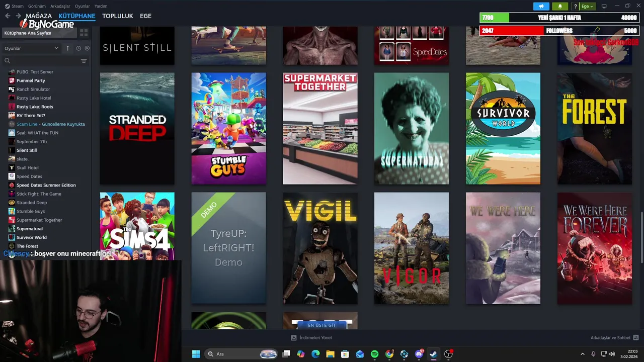Click the taskbar Ara search box
This screenshot has height=362, width=644.
(242, 354)
